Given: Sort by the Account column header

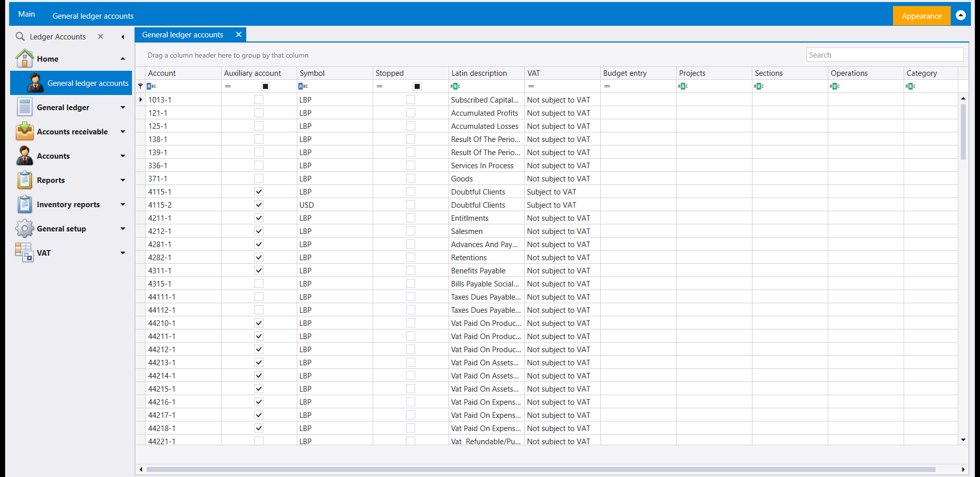Looking at the screenshot, I should click(x=183, y=73).
